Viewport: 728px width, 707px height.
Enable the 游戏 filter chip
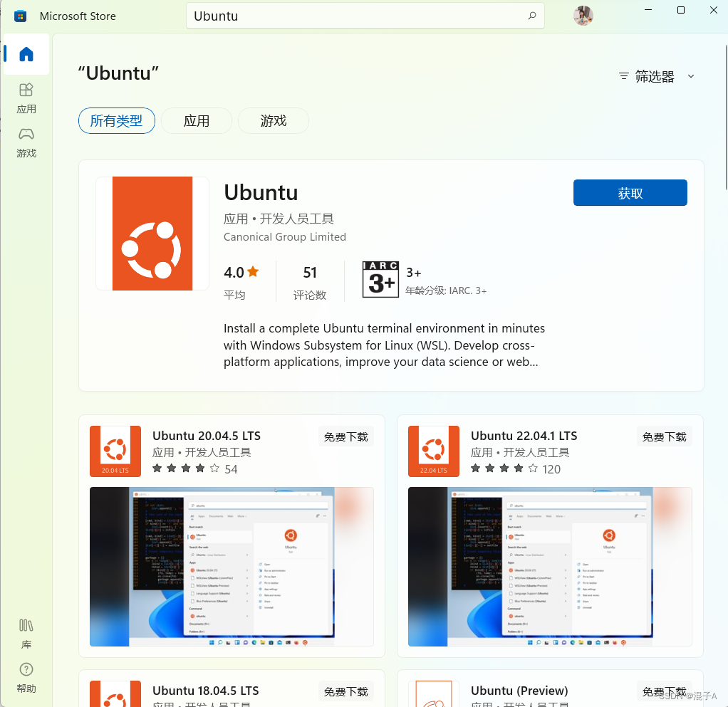pos(273,120)
